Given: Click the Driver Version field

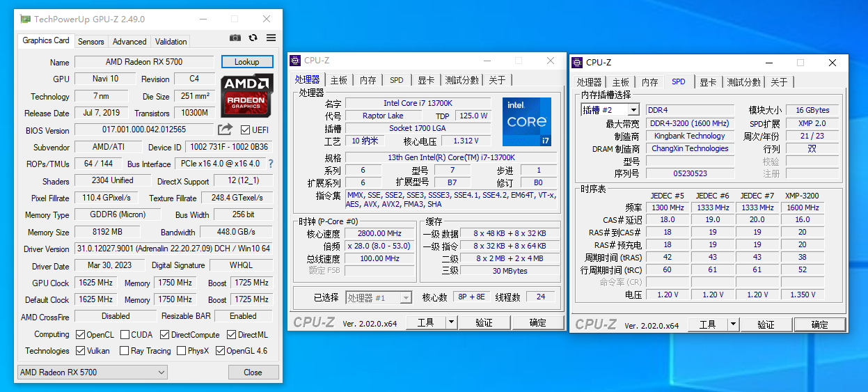Looking at the screenshot, I should click(173, 249).
